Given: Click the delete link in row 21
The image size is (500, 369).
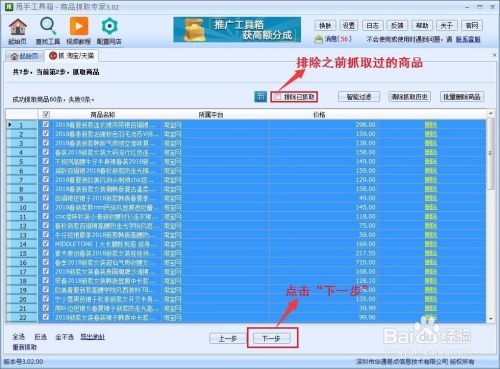Looking at the screenshot, I should (431, 308).
